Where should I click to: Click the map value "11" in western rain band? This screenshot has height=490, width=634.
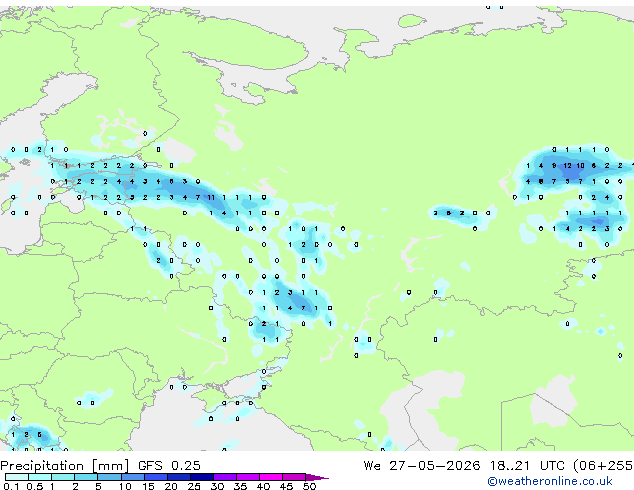click(211, 197)
